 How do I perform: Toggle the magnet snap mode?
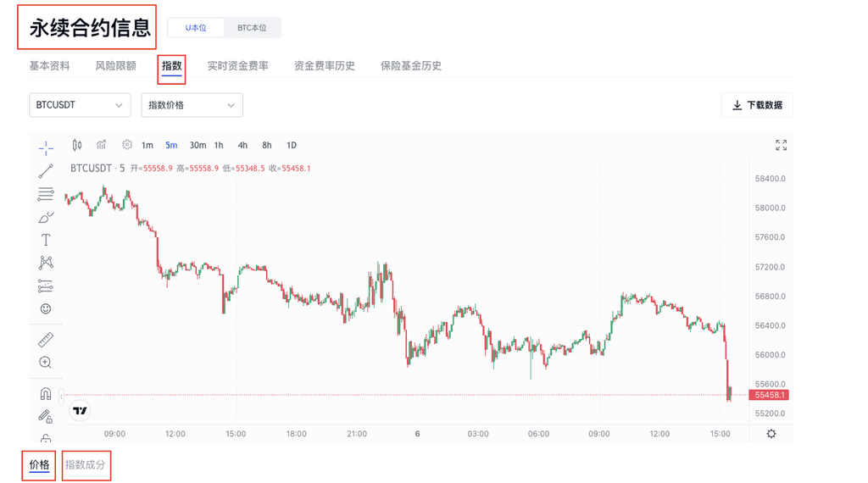coord(46,394)
